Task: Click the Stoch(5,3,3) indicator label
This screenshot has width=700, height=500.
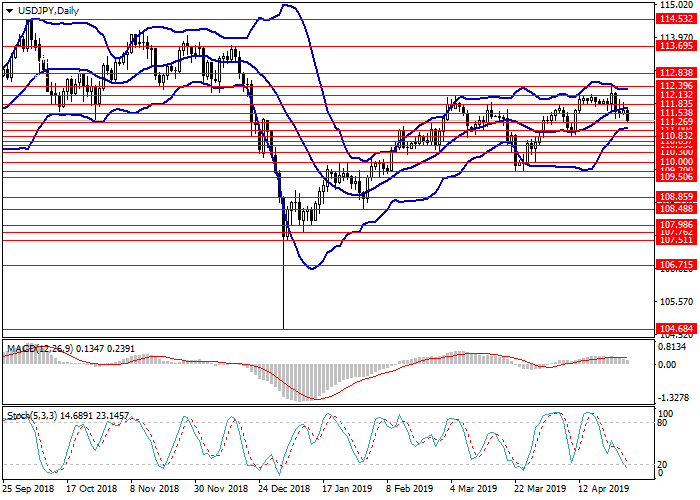Action: (30, 413)
